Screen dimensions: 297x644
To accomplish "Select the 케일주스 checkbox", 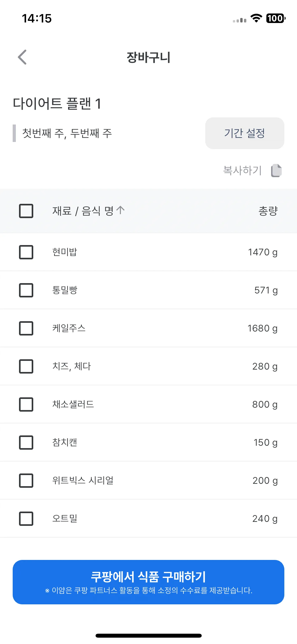I will click(x=26, y=328).
